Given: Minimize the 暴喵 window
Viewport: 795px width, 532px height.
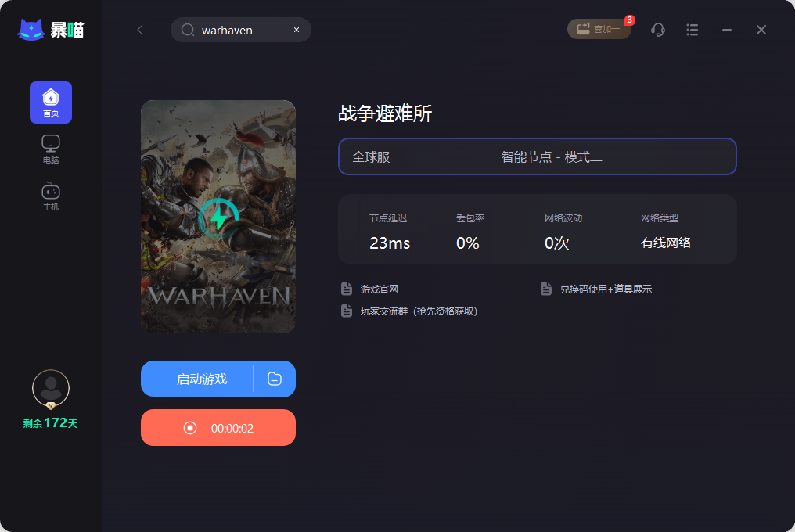Looking at the screenshot, I should click(727, 30).
